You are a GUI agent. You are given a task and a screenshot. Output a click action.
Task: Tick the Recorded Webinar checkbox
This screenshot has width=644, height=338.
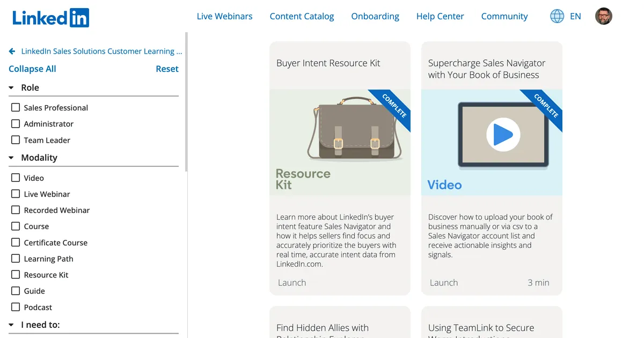point(16,210)
